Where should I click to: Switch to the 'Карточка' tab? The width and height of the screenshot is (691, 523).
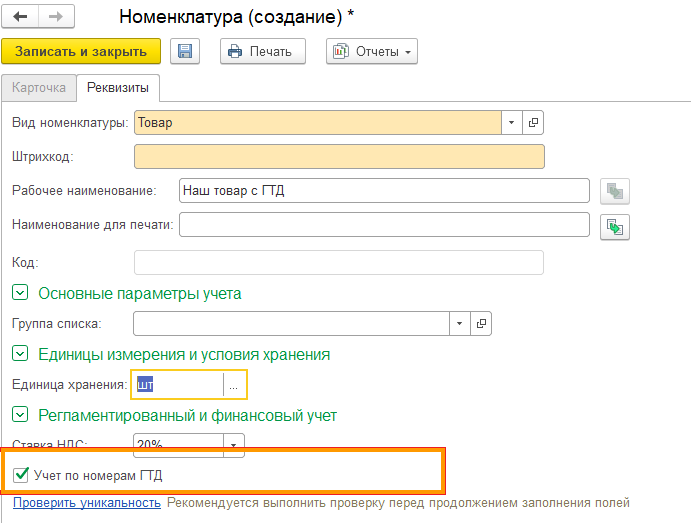(x=39, y=88)
